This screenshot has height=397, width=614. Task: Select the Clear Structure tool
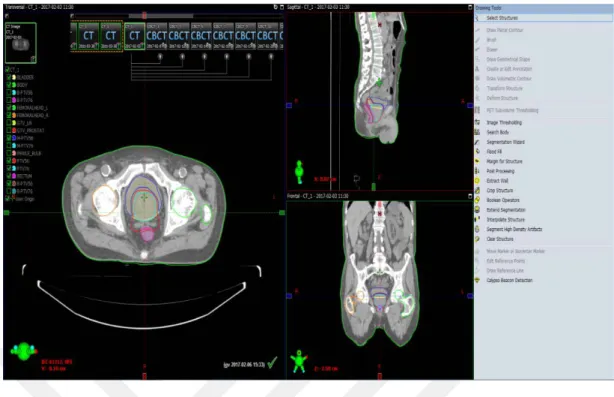500,239
